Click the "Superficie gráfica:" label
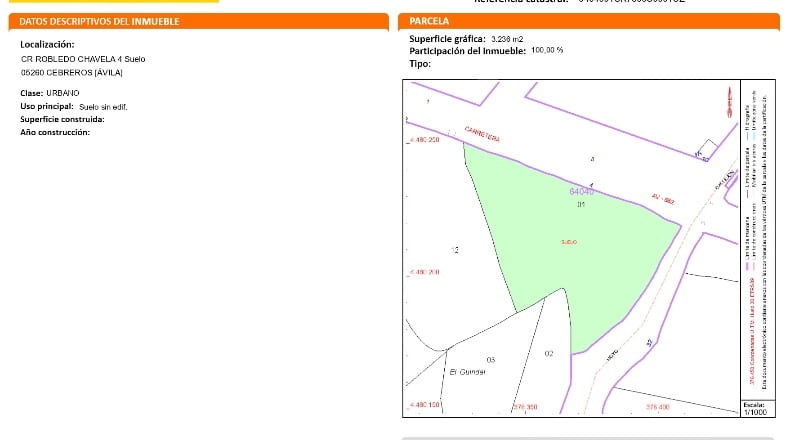This screenshot has height=440, width=790. click(447, 39)
